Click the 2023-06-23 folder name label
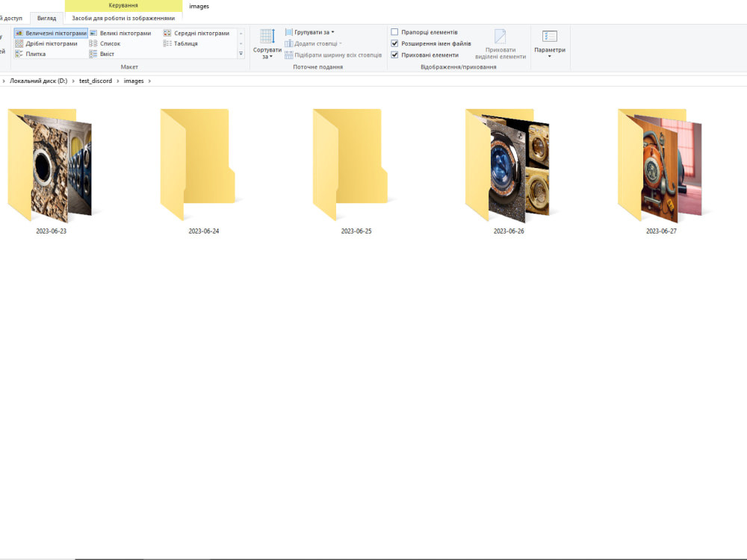Screen dimensions: 747x560 click(52, 231)
